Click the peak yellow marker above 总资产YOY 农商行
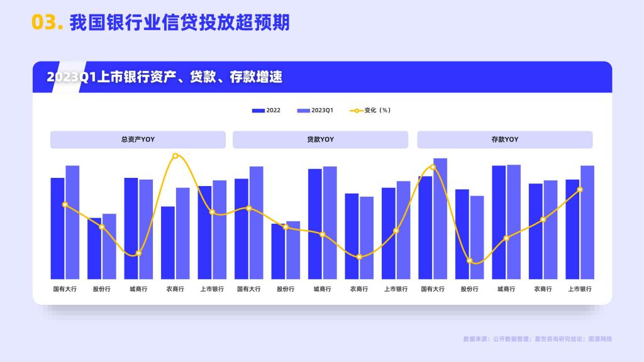This screenshot has height=362, width=644. [x=175, y=156]
